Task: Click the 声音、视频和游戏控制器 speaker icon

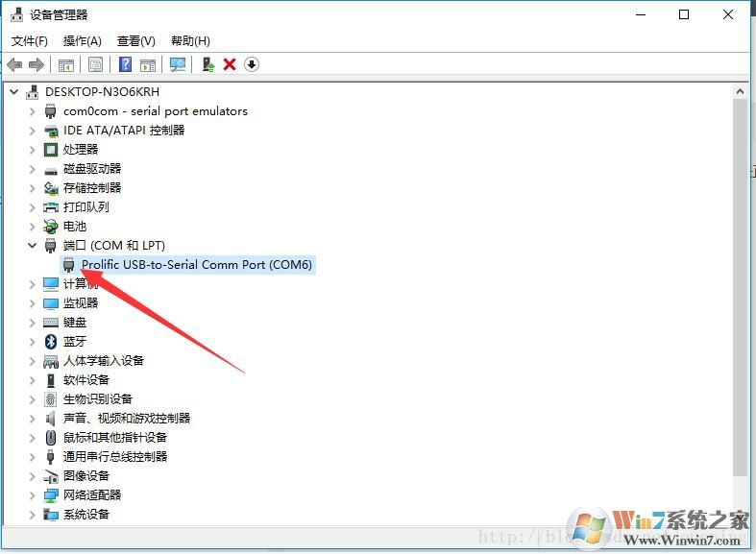Action: point(51,419)
